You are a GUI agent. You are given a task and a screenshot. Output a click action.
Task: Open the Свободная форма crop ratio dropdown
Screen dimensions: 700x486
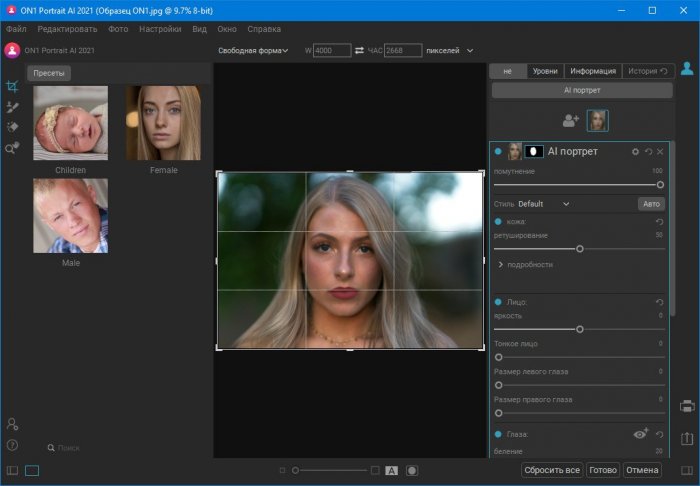pos(253,50)
